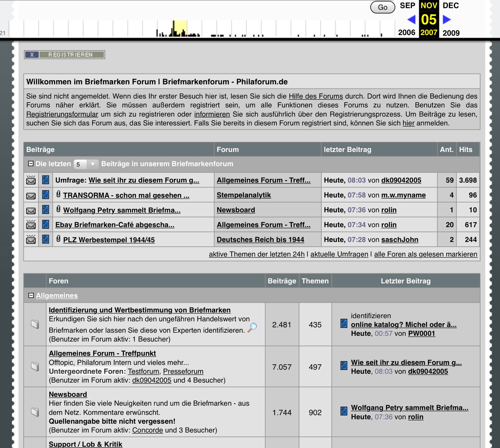The height and width of the screenshot is (448, 500).
Task: Click the magnifier icon in Identifizierung forum row
Action: click(x=252, y=327)
